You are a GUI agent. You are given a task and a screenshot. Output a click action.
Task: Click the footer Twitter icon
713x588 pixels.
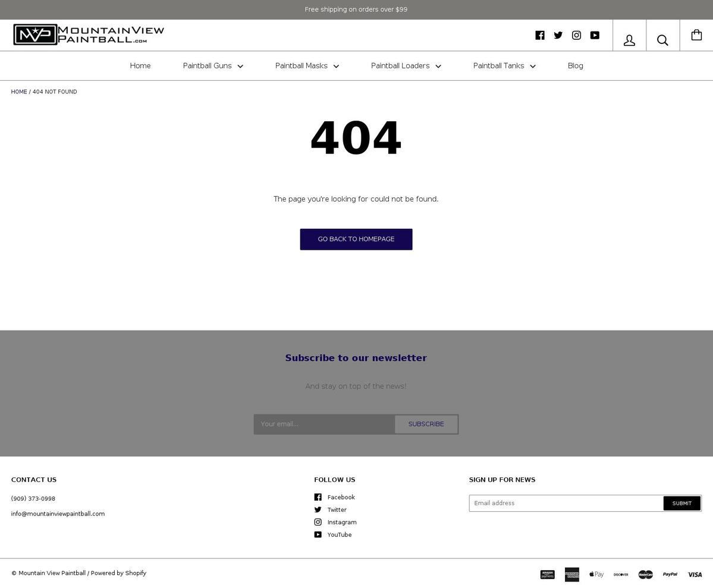click(x=318, y=510)
